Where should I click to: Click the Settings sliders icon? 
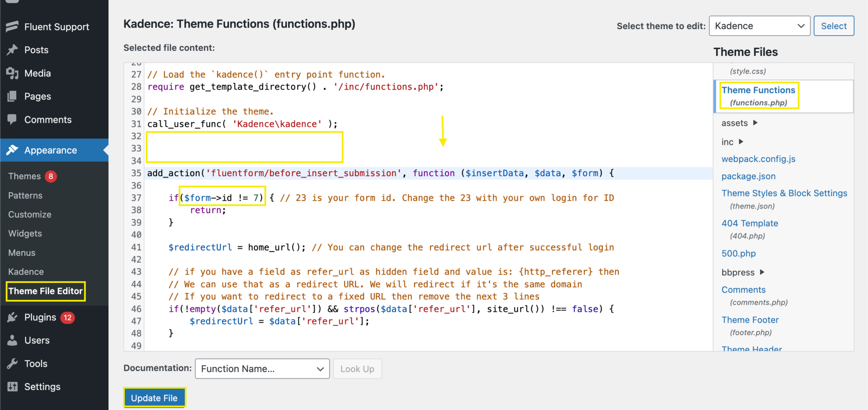pyautogui.click(x=12, y=387)
